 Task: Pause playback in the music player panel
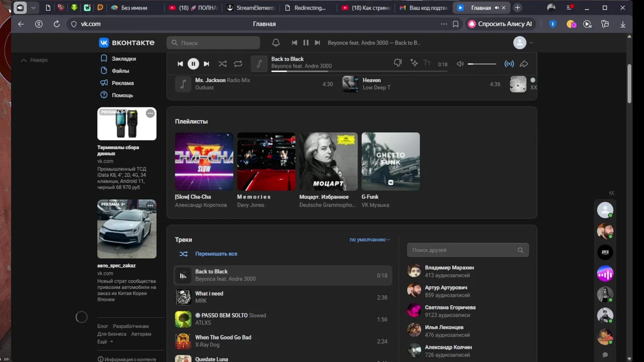[x=193, y=64]
